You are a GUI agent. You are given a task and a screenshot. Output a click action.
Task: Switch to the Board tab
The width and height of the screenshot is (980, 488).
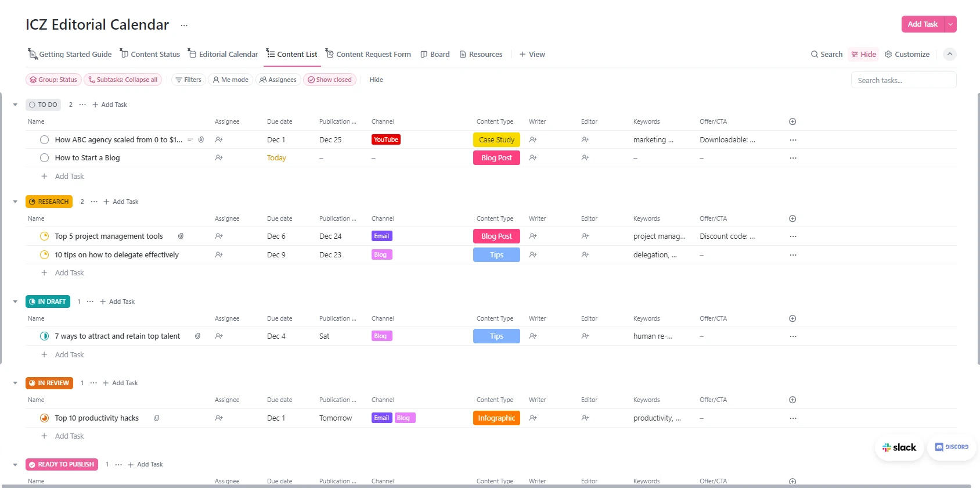(435, 55)
